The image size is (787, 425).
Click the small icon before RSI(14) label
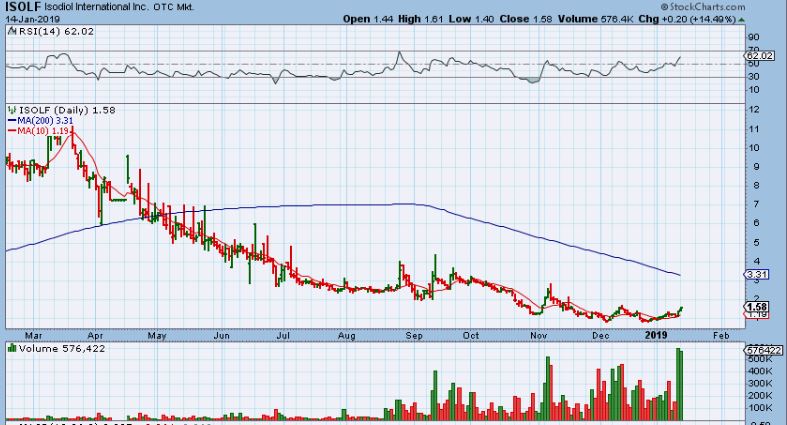[x=12, y=31]
